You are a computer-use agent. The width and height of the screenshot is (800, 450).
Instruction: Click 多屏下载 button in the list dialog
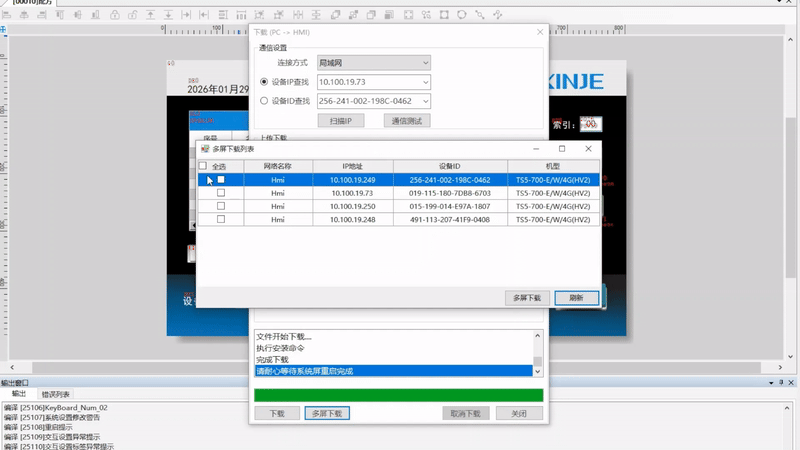(527, 298)
